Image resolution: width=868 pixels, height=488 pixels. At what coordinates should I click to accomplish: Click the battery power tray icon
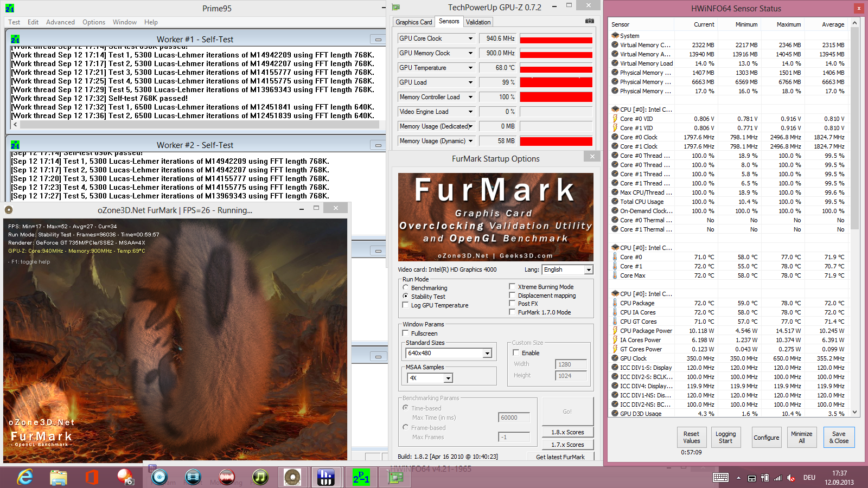[x=765, y=478]
